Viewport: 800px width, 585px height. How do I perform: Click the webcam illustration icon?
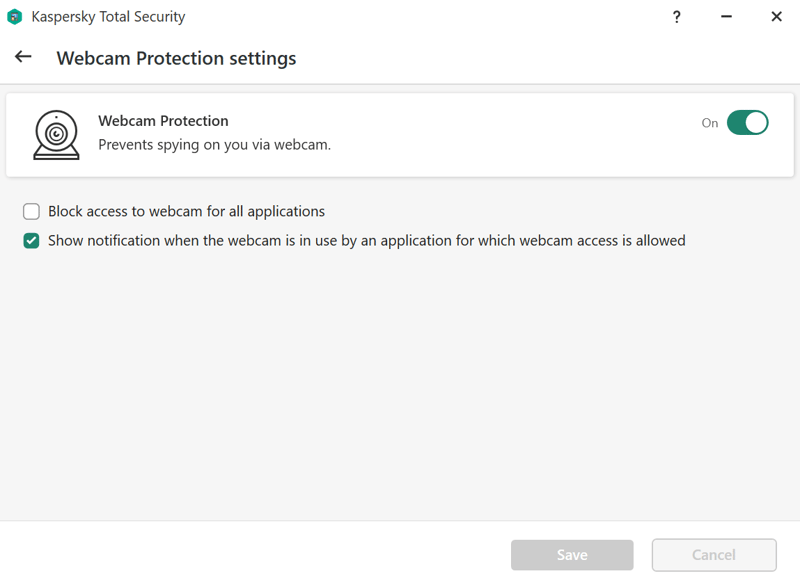pos(56,135)
